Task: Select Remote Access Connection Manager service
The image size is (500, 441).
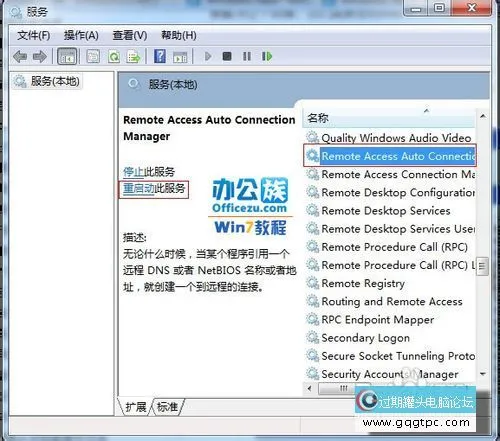Action: point(390,174)
